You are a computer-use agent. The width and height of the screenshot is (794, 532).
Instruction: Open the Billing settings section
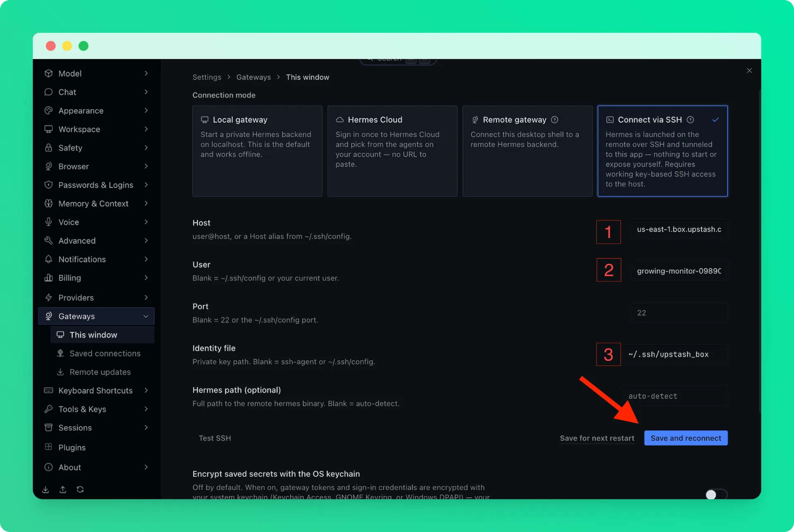coord(96,278)
